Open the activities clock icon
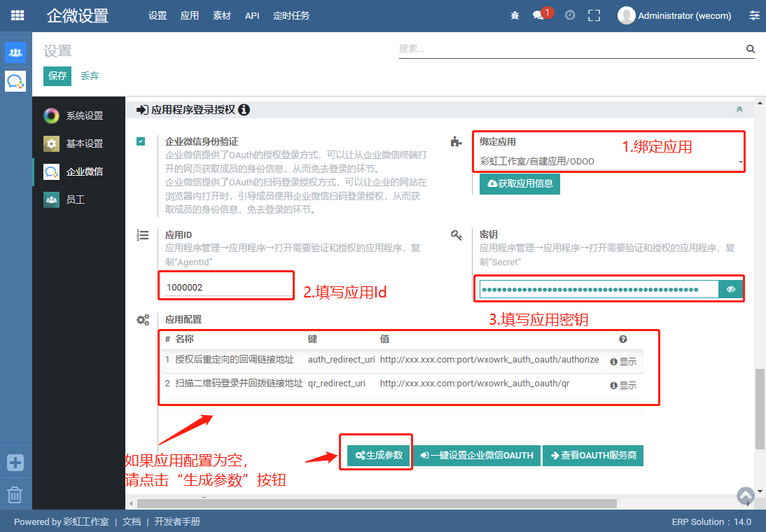Image resolution: width=766 pixels, height=532 pixels. coord(570,15)
